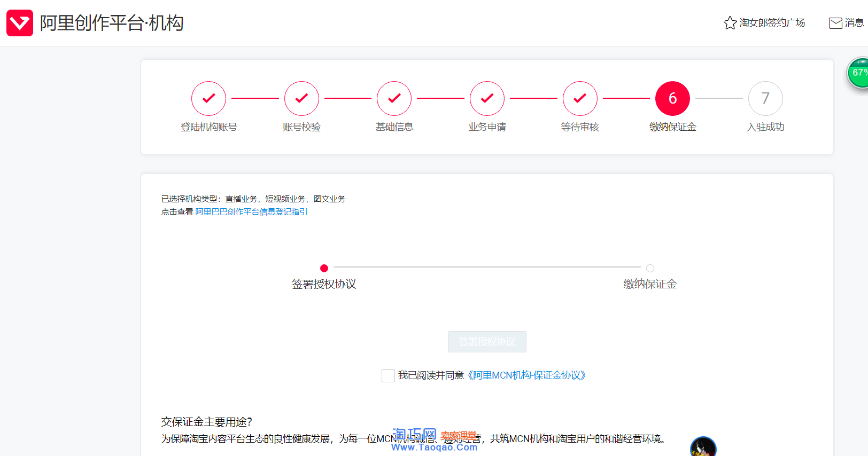Image resolution: width=868 pixels, height=456 pixels.
Task: Open 淘女郎签约广场 star icon
Action: (x=730, y=23)
